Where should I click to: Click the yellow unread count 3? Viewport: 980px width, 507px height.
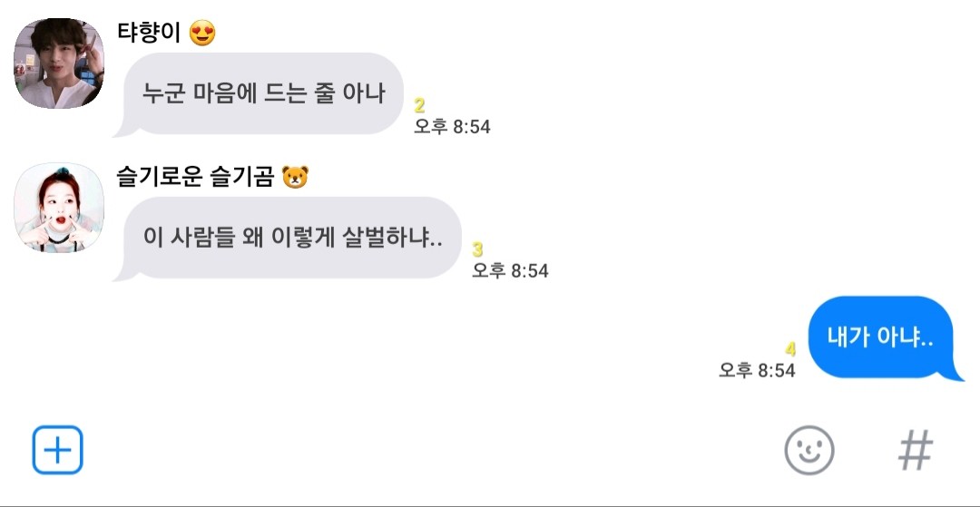point(477,250)
